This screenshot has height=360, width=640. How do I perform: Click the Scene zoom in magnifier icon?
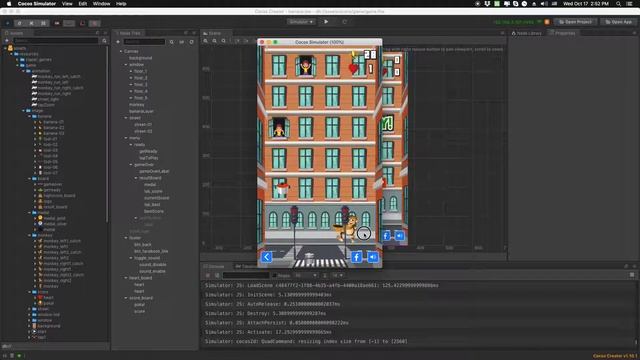[206, 41]
